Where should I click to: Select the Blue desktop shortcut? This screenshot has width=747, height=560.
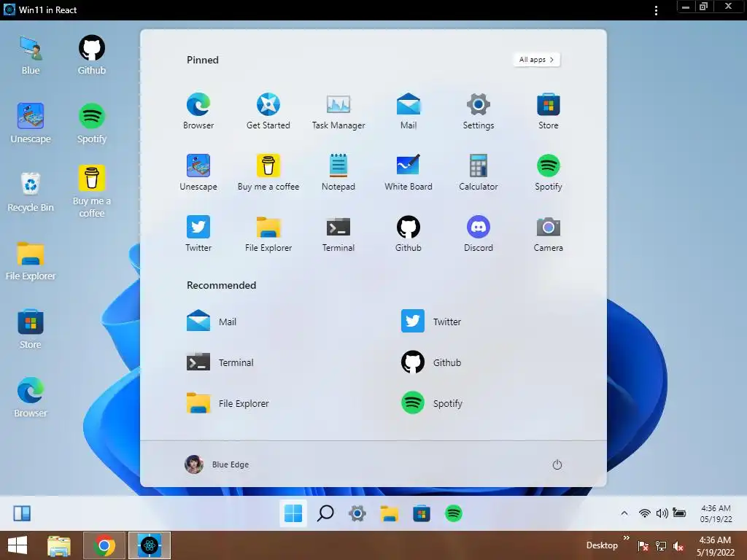[x=31, y=55]
